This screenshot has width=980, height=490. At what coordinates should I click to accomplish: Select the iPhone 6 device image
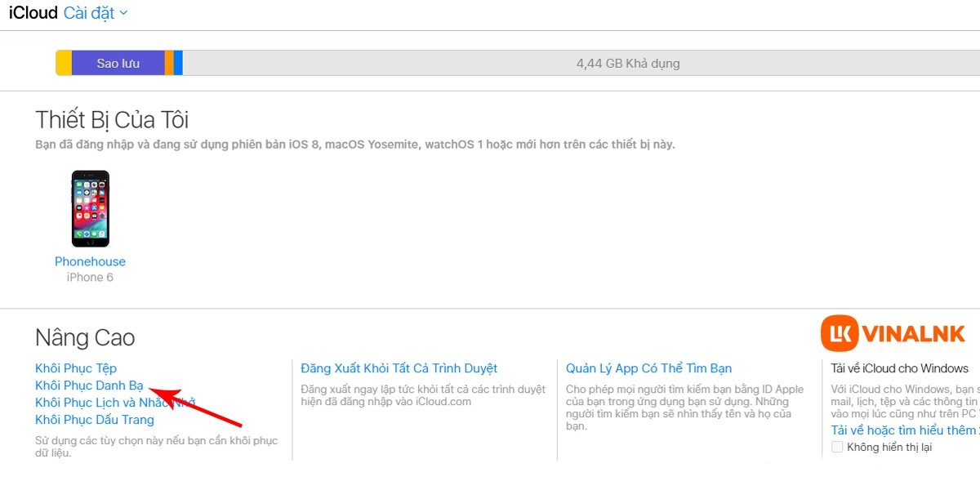click(90, 209)
